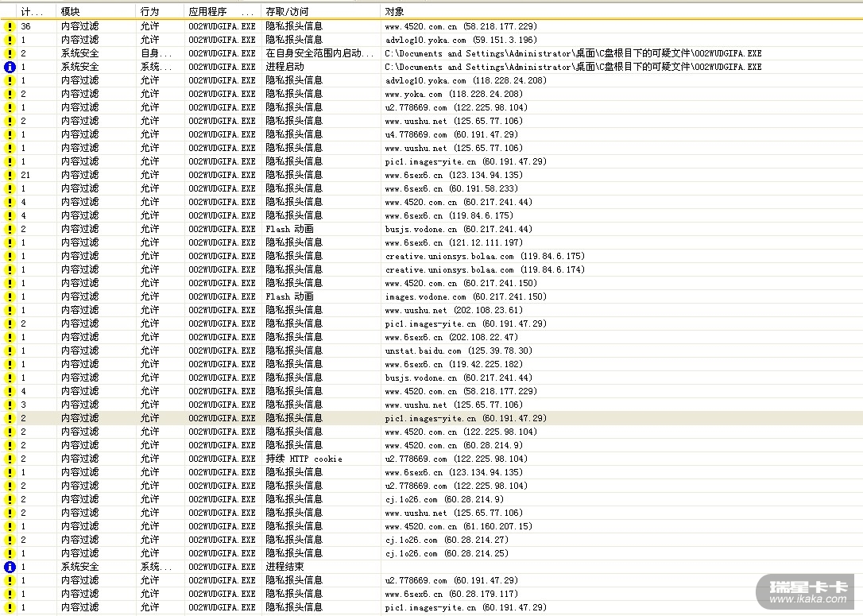The image size is (863, 616).
Task: Select the object text images.vodone.com (60.217.241.150)
Action: [466, 296]
